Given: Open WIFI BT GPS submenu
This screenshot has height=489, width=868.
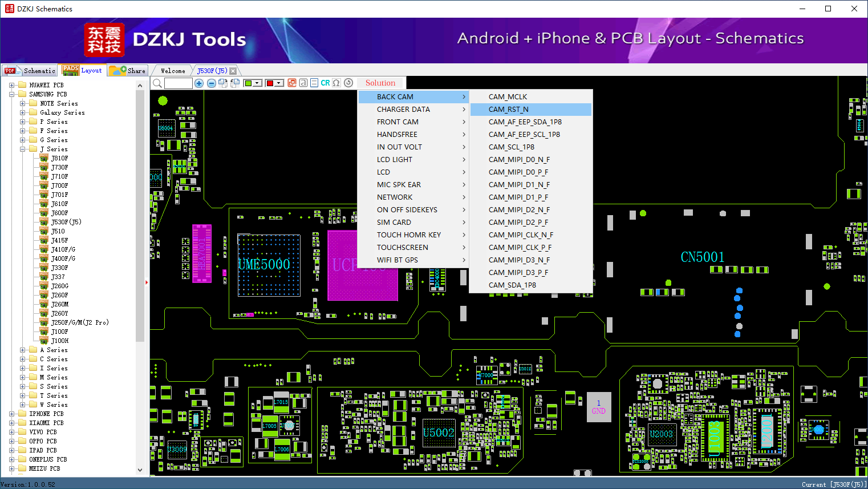Looking at the screenshot, I should tap(414, 260).
